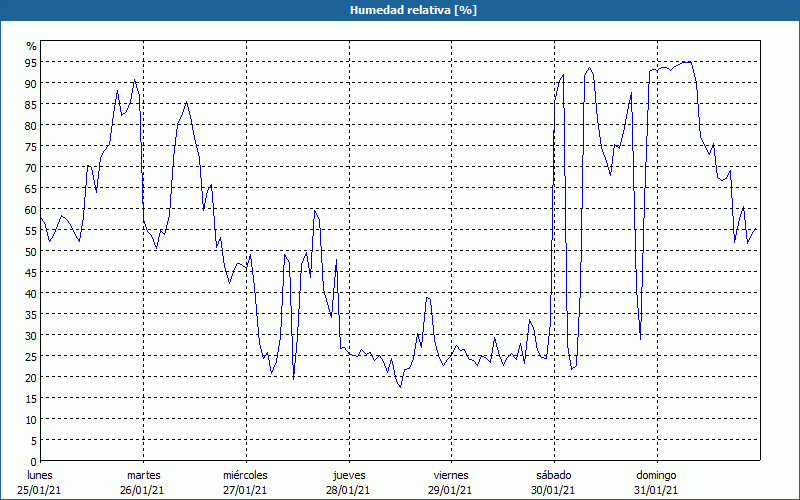Viewport: 800px width, 500px height.
Task: Click the 75 value on the y-axis
Action: pyautogui.click(x=32, y=146)
